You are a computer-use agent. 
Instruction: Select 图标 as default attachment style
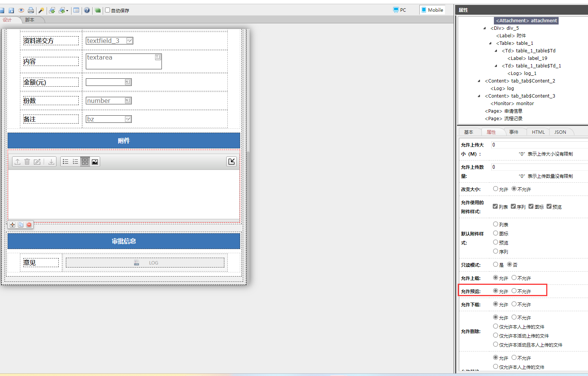click(495, 233)
